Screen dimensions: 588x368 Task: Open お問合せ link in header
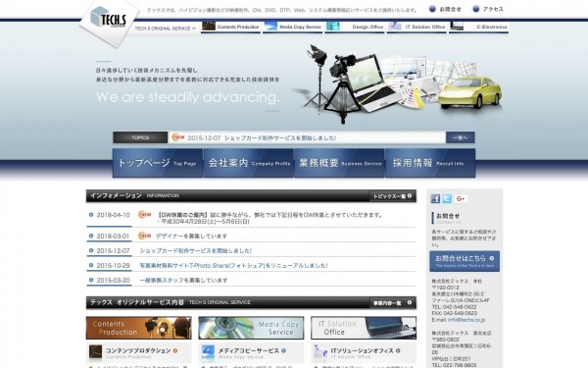[451, 9]
